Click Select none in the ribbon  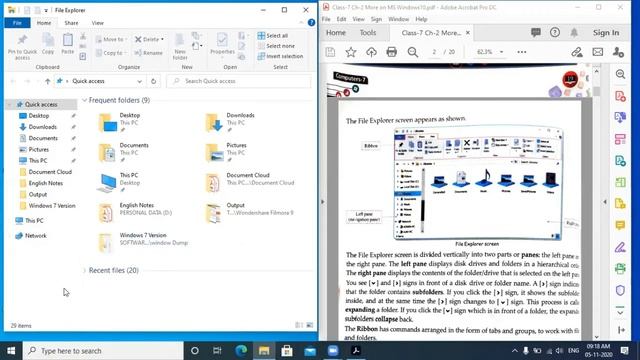(276, 46)
